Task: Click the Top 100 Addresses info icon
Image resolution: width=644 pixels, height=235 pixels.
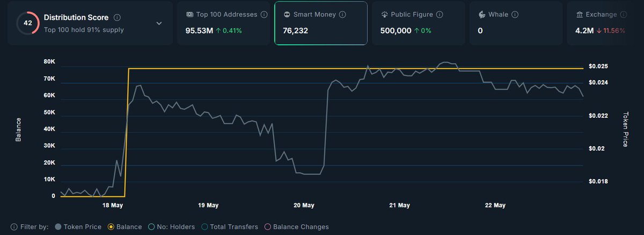Action: pos(265,15)
